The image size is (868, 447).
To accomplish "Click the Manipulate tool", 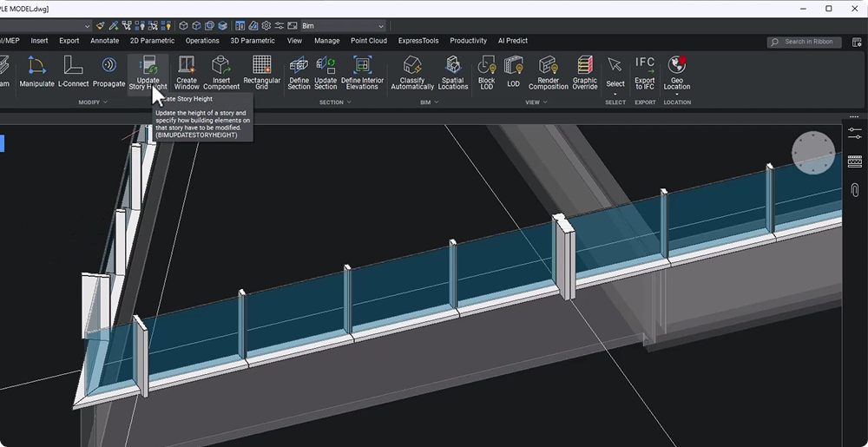I will click(36, 71).
